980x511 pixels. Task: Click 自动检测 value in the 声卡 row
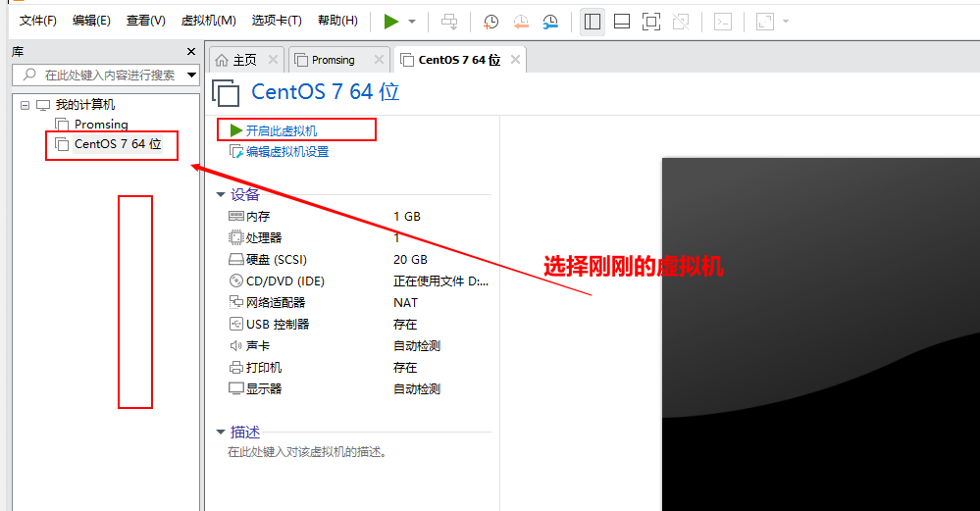point(417,345)
